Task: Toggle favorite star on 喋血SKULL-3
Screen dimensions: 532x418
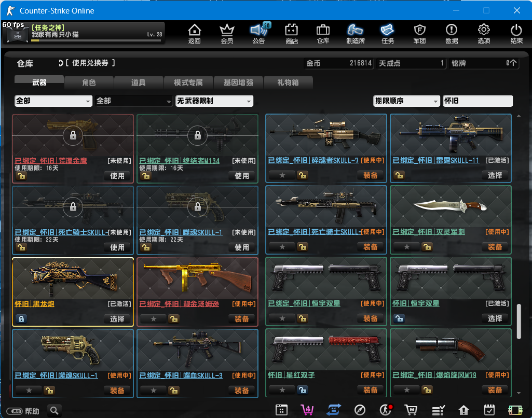Action: pyautogui.click(x=153, y=390)
